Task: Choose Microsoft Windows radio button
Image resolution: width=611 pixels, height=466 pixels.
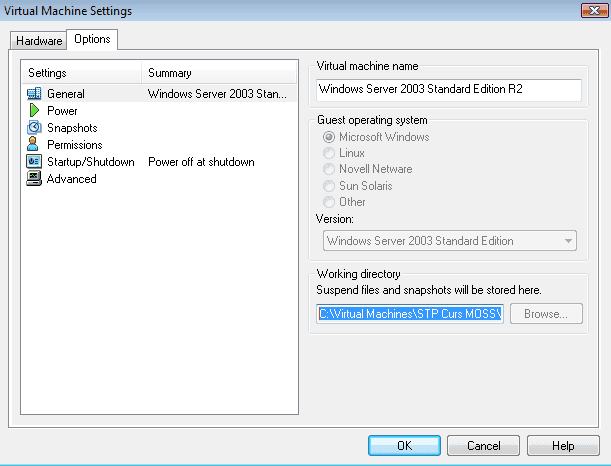Action: click(x=329, y=137)
